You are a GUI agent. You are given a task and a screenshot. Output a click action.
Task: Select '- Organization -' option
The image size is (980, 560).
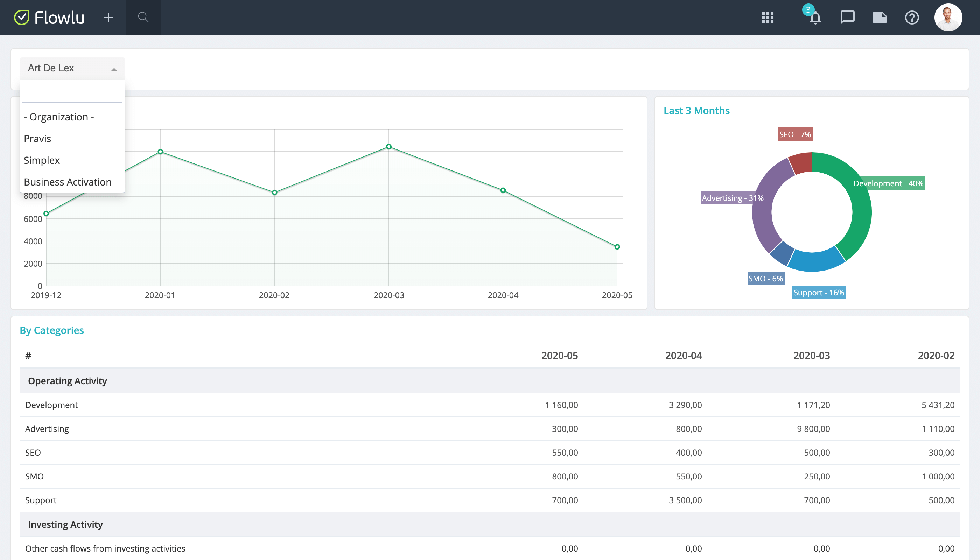(x=72, y=117)
